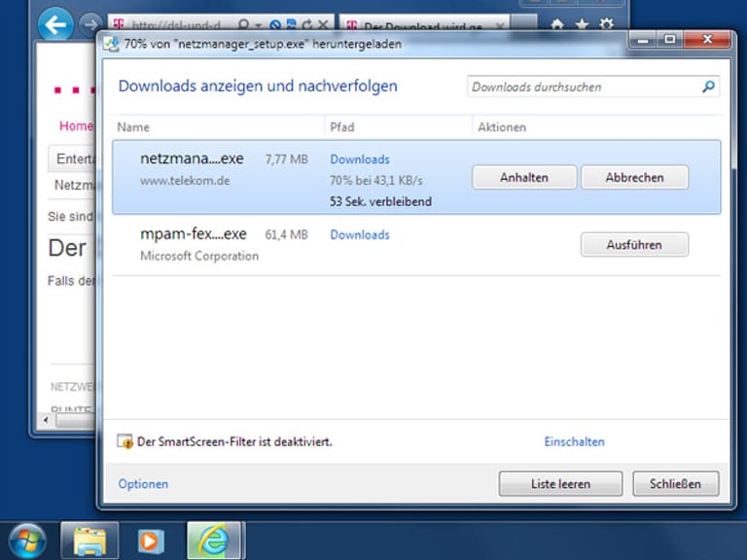This screenshot has height=560, width=747.
Task: Click the download icon in dialog title bar
Action: tap(112, 45)
